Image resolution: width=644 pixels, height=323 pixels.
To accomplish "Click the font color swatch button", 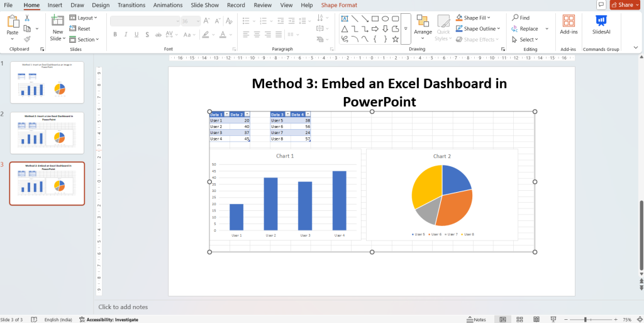I will pos(223,35).
